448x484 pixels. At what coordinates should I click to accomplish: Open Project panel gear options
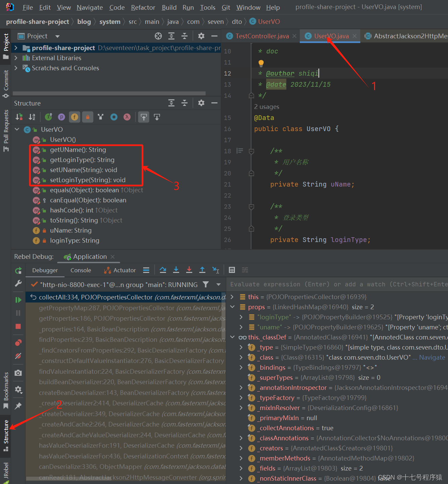pyautogui.click(x=201, y=36)
